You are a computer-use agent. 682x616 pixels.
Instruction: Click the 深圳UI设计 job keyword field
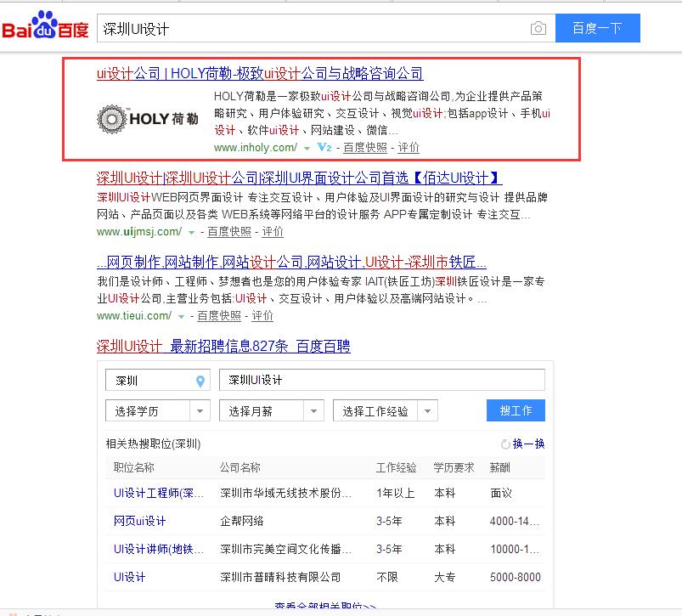click(382, 380)
